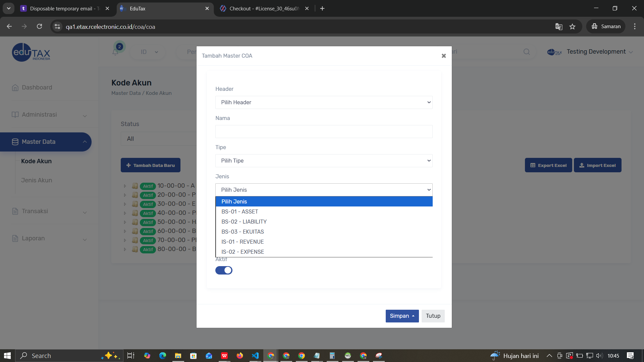The height and width of the screenshot is (362, 644).
Task: Click the Nama input field
Action: coord(324,131)
